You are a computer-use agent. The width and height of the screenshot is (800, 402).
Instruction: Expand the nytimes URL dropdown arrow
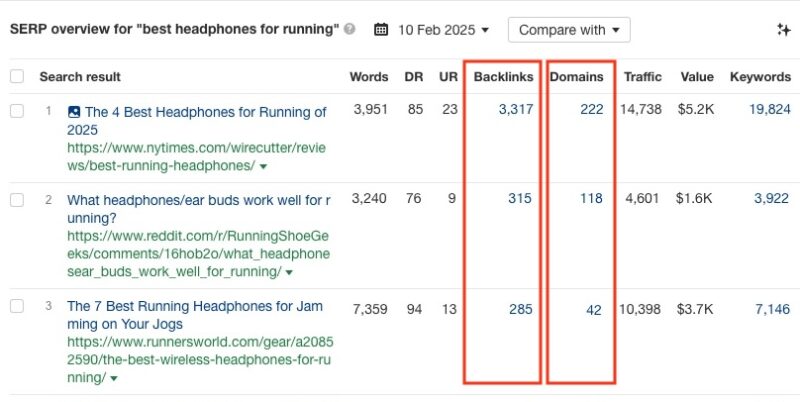[263, 167]
